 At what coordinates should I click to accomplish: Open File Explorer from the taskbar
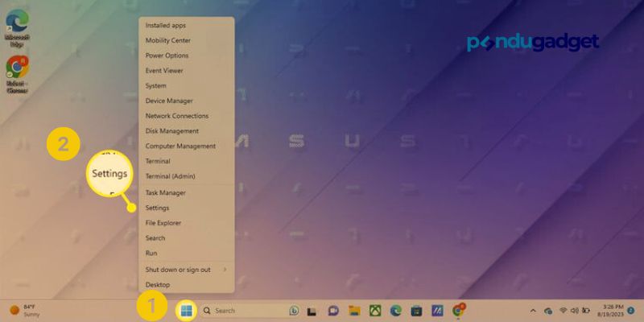point(354,311)
